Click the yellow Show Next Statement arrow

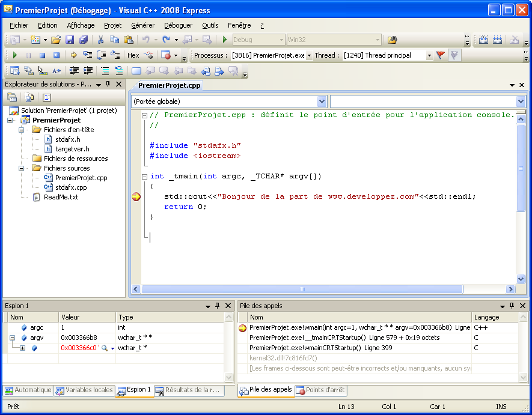(73, 55)
